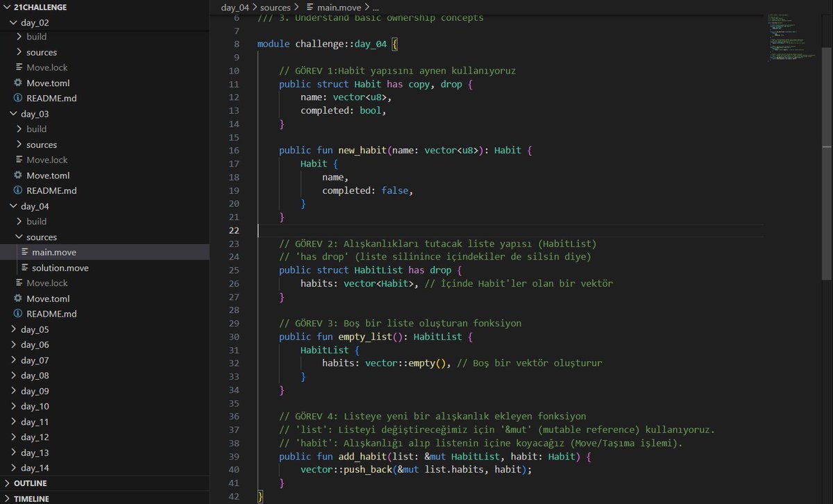Click the gear icon beside Move.toml in day_03
Image resolution: width=833 pixels, height=504 pixels.
point(19,176)
